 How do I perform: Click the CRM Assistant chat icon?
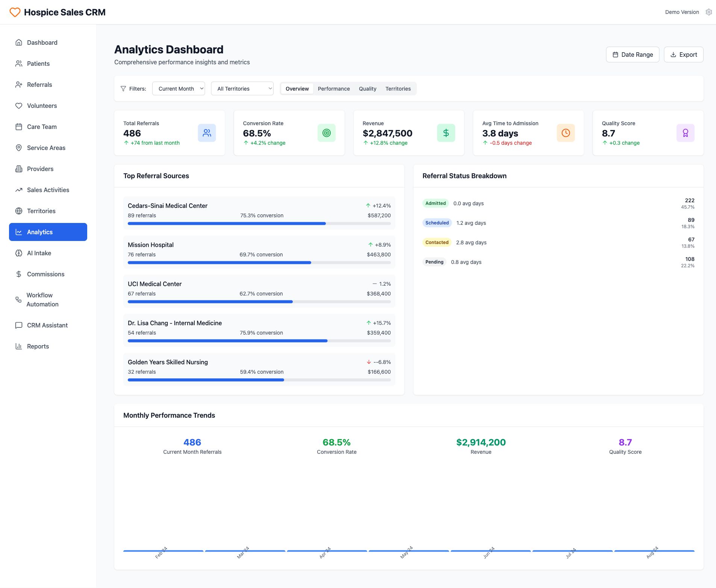pyautogui.click(x=19, y=325)
